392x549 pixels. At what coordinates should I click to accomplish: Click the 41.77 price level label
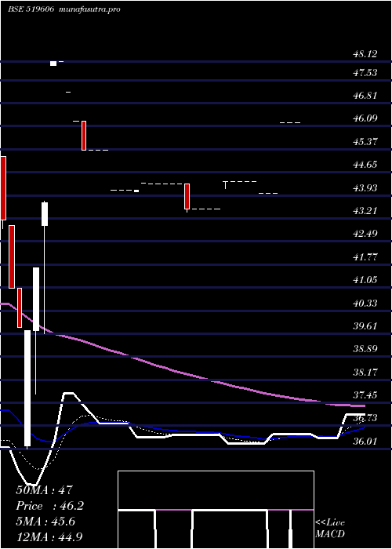click(365, 257)
